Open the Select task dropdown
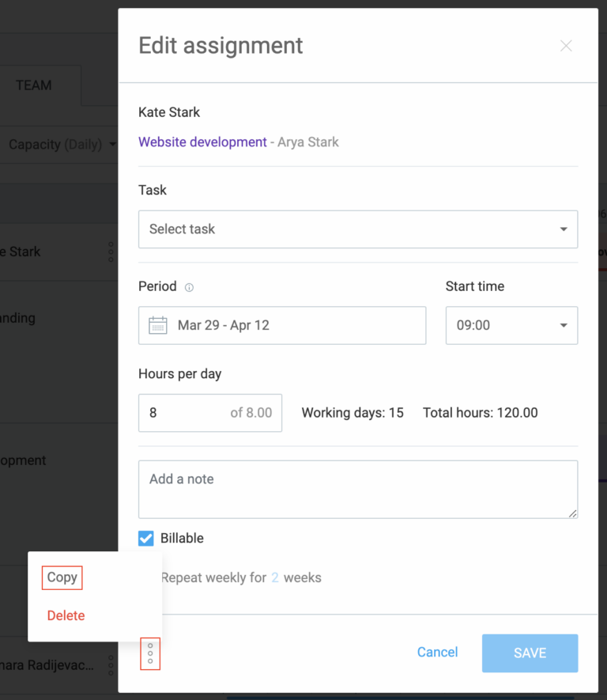This screenshot has height=700, width=607. pos(358,229)
